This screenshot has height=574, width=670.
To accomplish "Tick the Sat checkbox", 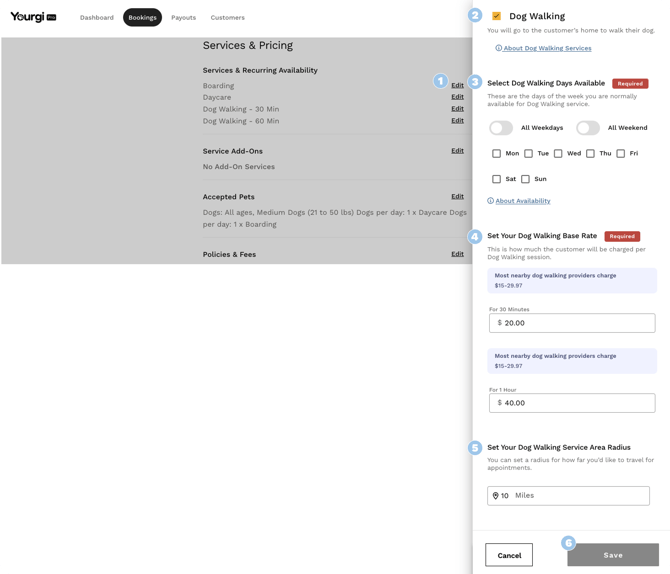I will [x=496, y=179].
